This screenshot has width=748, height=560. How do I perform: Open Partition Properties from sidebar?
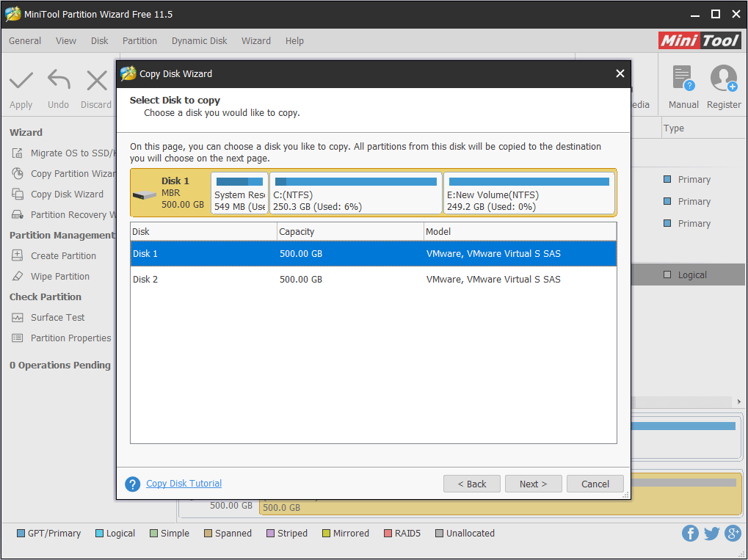(x=61, y=338)
